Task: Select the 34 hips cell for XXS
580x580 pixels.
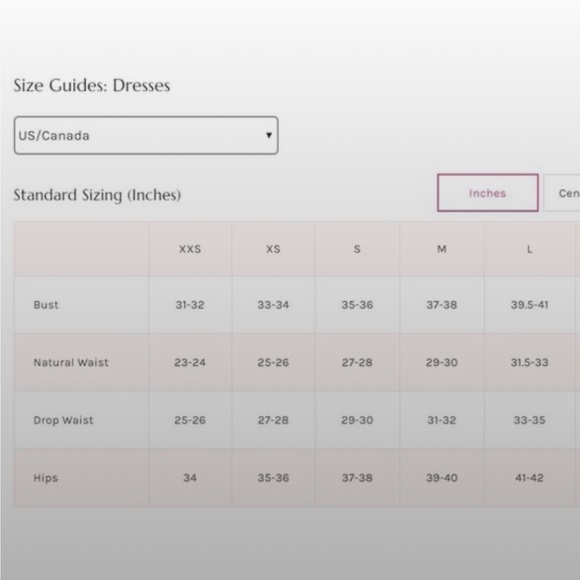Action: tap(190, 478)
